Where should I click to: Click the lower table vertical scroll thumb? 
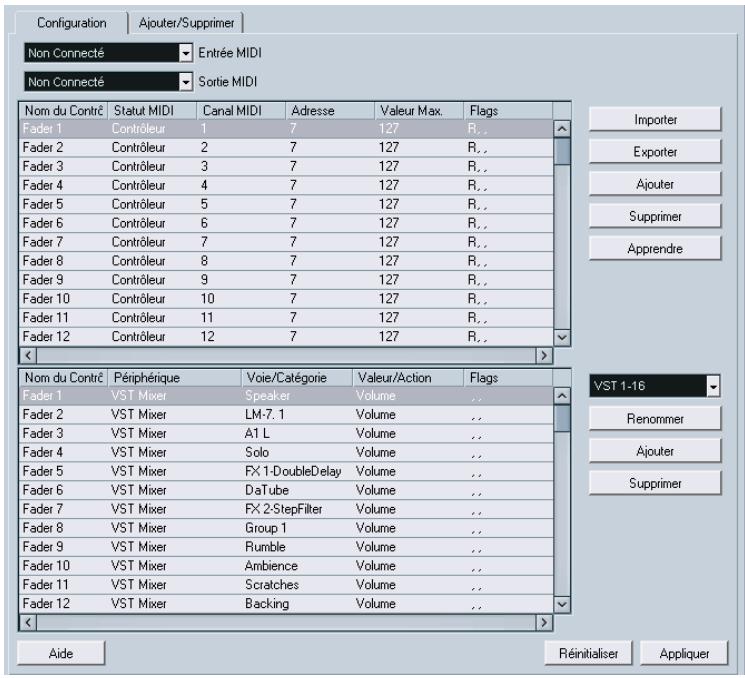tap(562, 418)
